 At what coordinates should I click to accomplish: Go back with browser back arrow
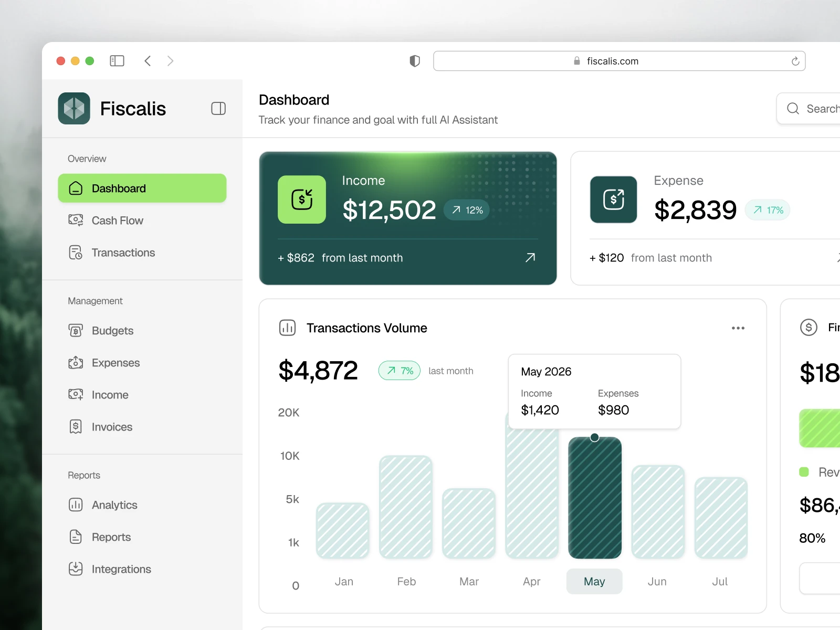click(148, 61)
